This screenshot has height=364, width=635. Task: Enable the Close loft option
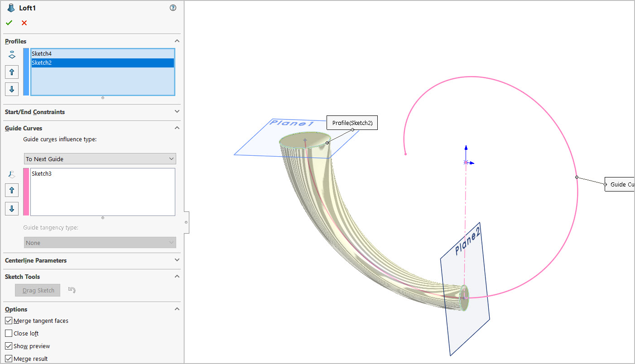coord(9,333)
